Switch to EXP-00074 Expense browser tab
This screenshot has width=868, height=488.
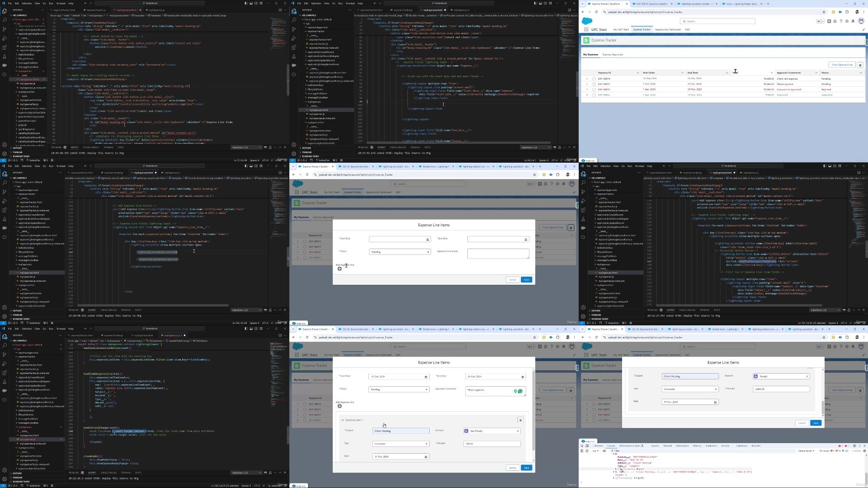coord(652,4)
